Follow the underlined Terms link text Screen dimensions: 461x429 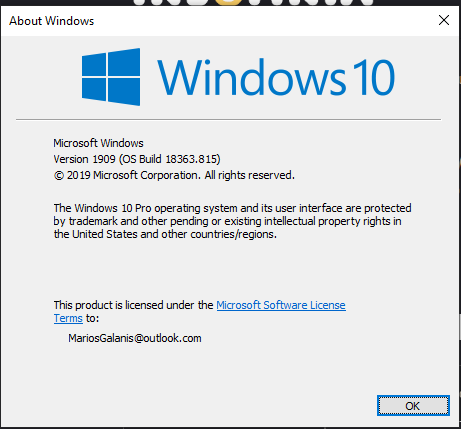pos(68,318)
